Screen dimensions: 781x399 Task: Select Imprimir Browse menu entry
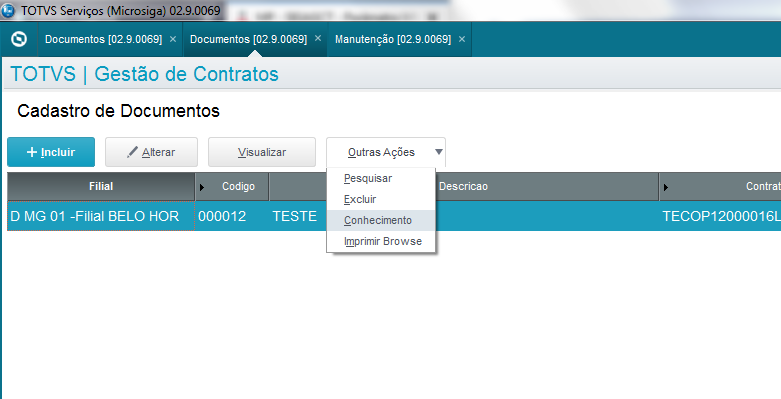[381, 241]
